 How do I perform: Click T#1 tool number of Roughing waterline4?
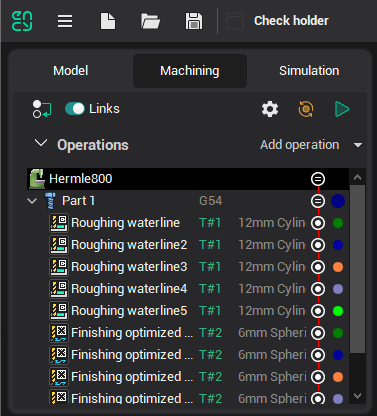click(x=210, y=289)
